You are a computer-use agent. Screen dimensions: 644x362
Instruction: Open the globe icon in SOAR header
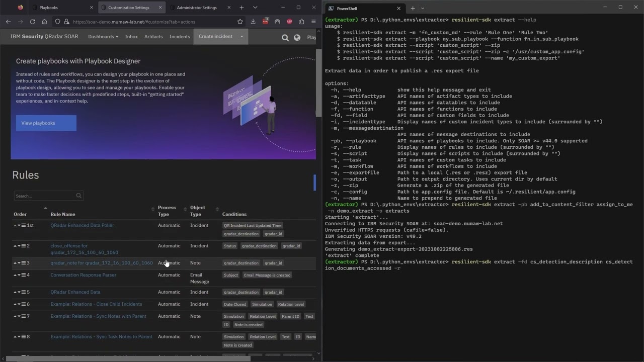(x=297, y=37)
